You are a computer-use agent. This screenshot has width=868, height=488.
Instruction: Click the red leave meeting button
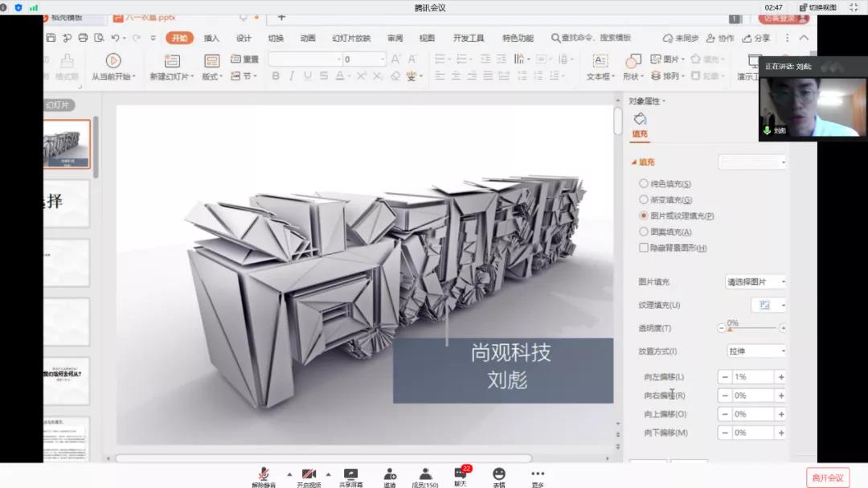point(827,478)
